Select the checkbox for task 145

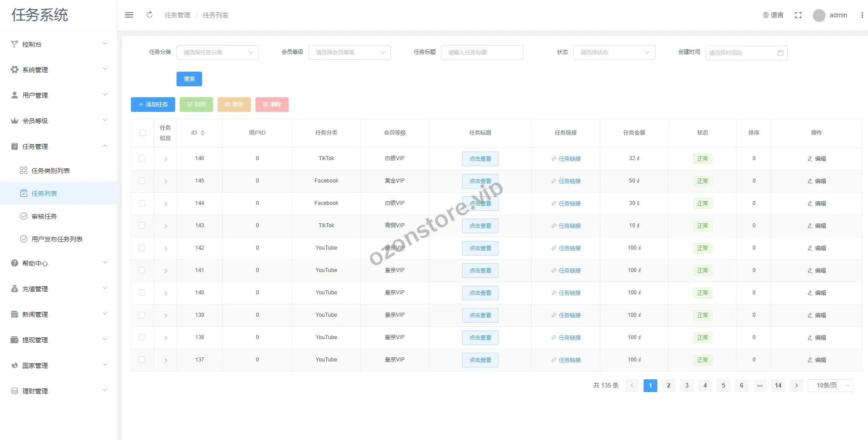pos(142,181)
